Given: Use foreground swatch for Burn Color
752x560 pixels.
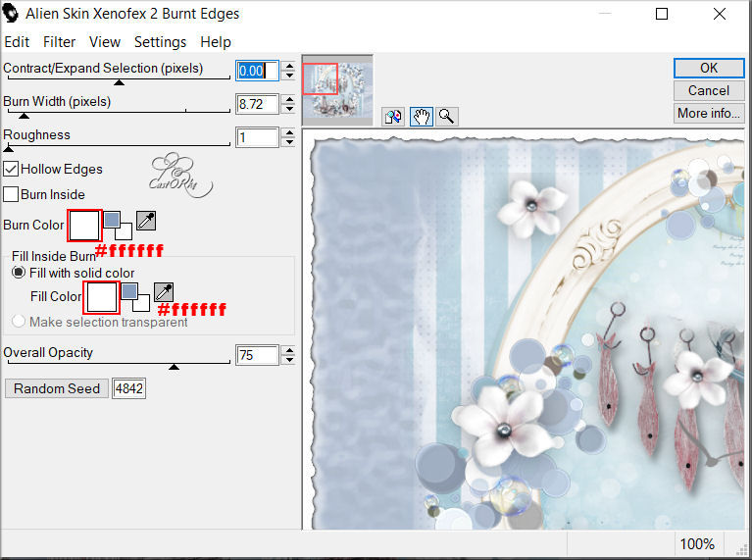Looking at the screenshot, I should pos(112,220).
